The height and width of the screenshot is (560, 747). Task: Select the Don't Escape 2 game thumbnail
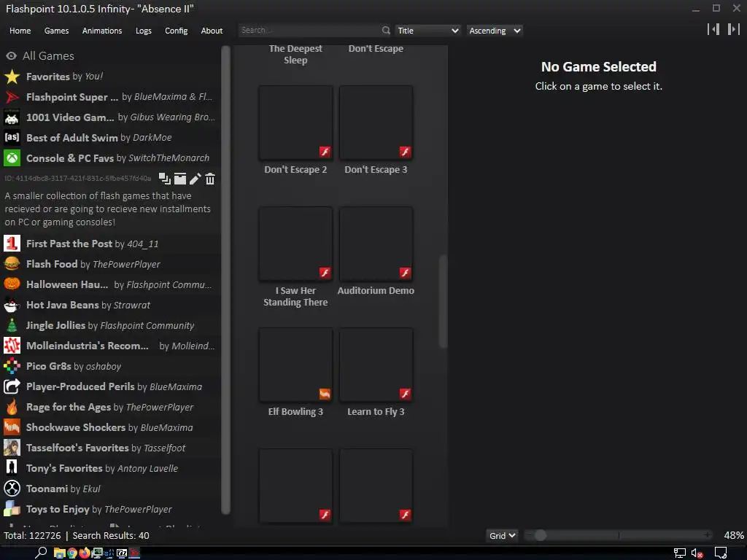coord(295,122)
